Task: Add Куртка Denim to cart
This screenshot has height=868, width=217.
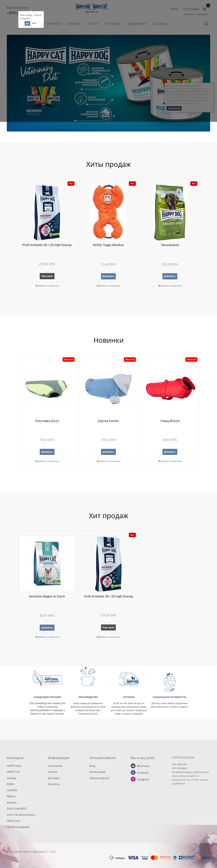Action: pyautogui.click(x=108, y=452)
